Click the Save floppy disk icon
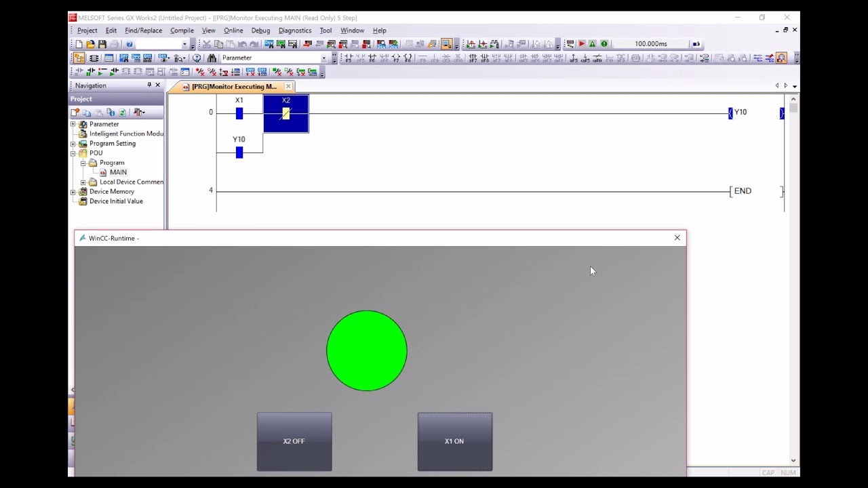 pyautogui.click(x=102, y=44)
